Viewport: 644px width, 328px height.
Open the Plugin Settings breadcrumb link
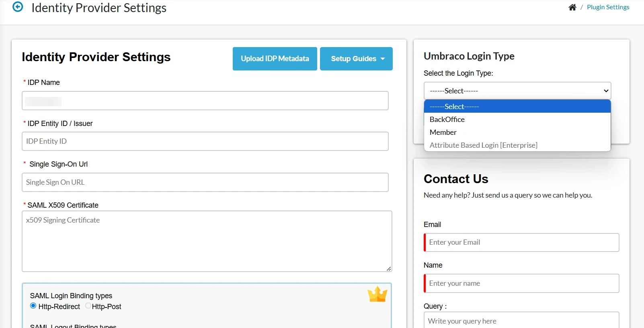pos(608,7)
